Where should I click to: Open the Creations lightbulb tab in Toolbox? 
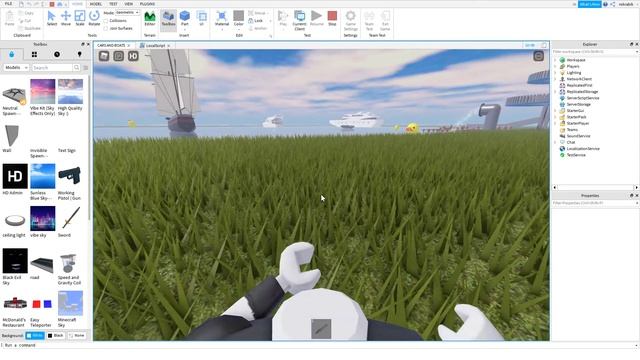coord(79,54)
